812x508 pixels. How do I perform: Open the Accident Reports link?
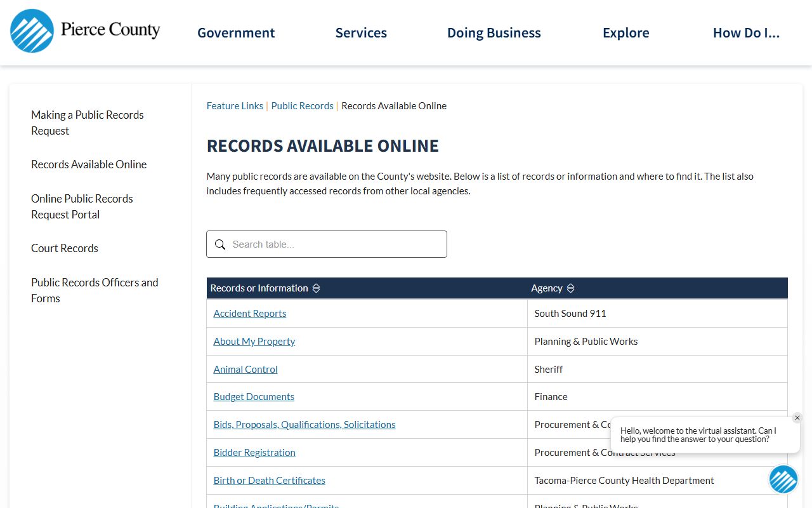[250, 314]
